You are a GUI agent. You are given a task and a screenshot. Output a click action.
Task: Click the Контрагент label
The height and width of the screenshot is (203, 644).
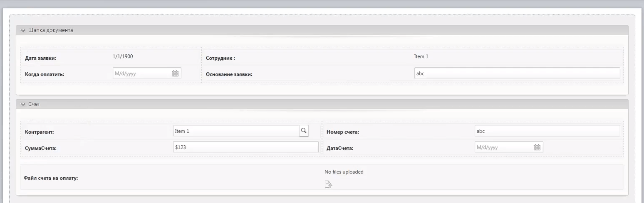(x=40, y=132)
